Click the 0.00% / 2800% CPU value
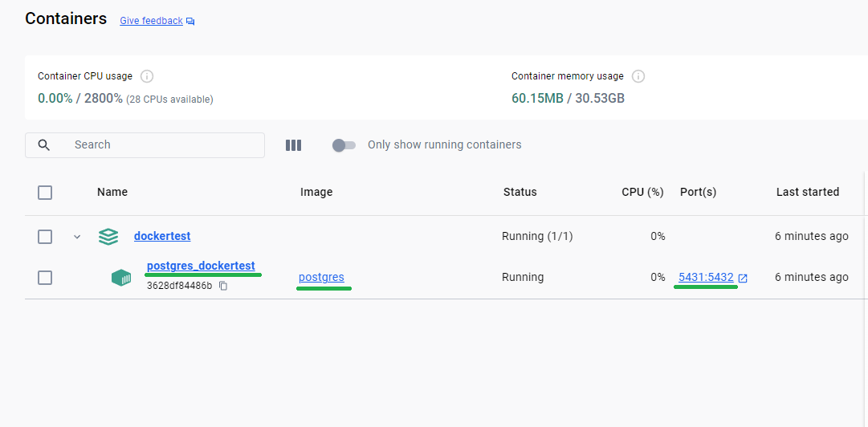The width and height of the screenshot is (868, 427). (80, 99)
